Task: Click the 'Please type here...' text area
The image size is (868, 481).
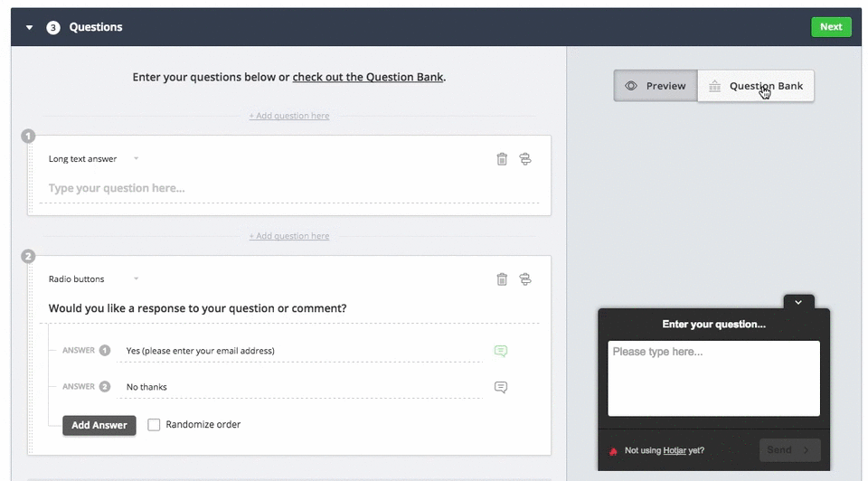Action: [x=713, y=378]
